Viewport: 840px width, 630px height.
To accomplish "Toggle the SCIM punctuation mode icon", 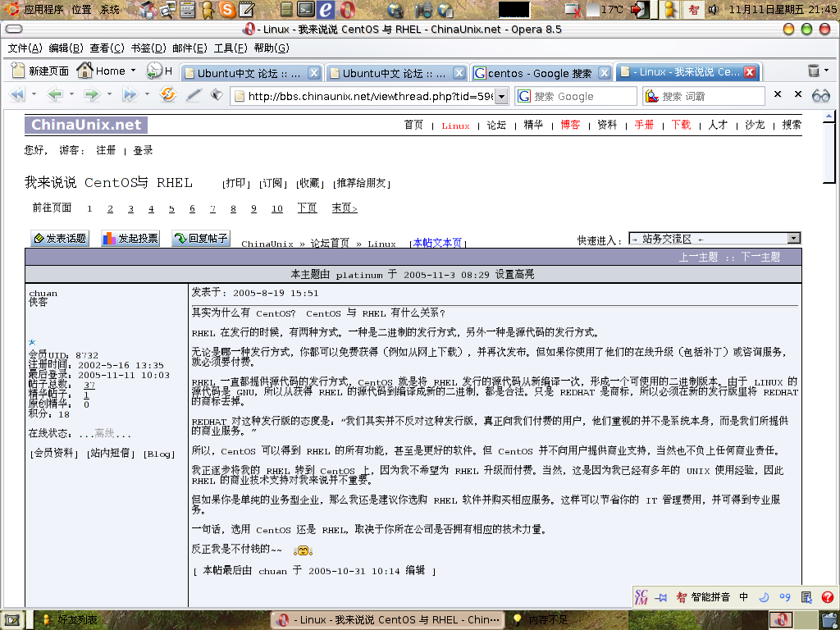I will [x=785, y=597].
